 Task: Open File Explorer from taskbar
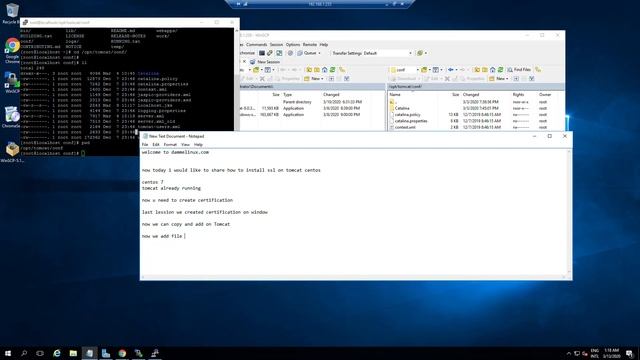(73, 353)
